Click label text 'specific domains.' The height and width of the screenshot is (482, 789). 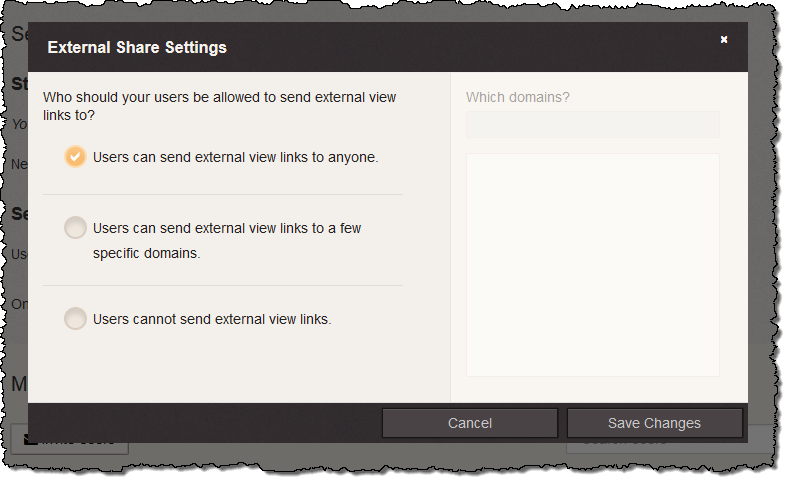click(147, 253)
